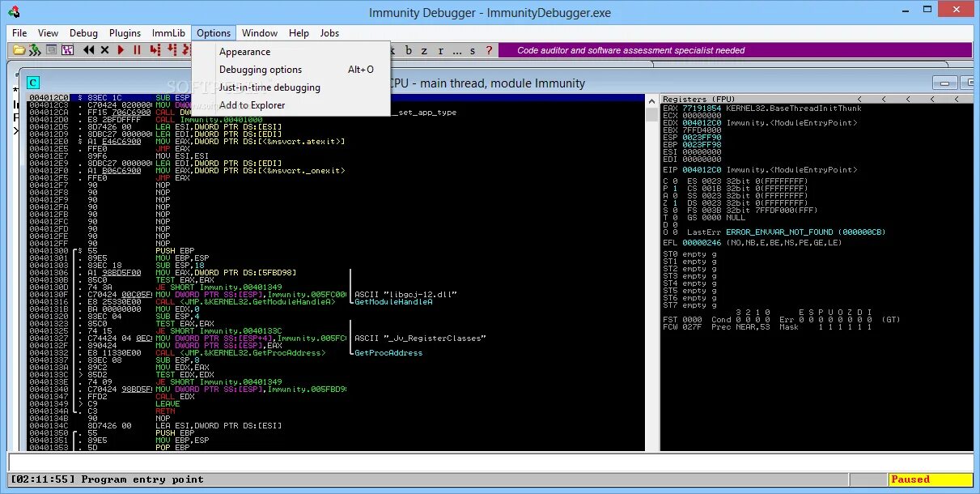
Task: Select the EBX register value 7FFD4000
Action: click(702, 130)
